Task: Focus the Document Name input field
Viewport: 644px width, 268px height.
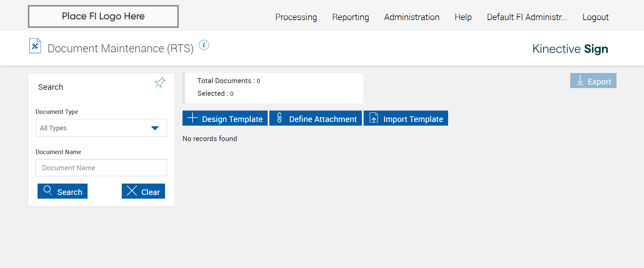Action: pos(101,168)
